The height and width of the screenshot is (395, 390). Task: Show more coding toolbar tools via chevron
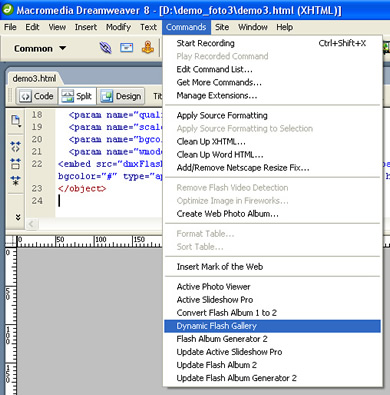(x=18, y=217)
